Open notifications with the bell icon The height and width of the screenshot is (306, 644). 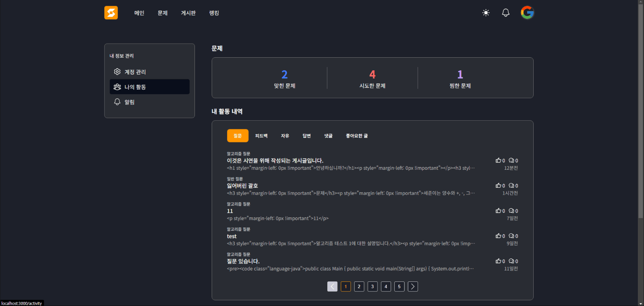point(505,13)
